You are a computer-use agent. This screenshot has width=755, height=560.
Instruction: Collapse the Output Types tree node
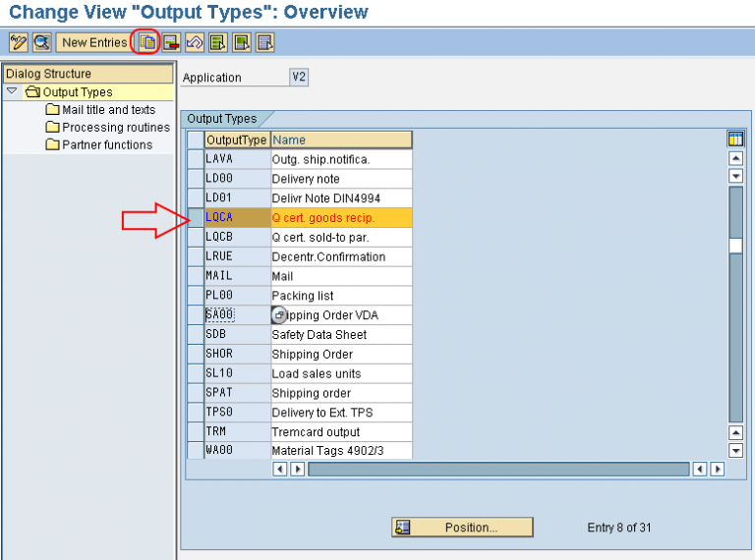pos(12,92)
